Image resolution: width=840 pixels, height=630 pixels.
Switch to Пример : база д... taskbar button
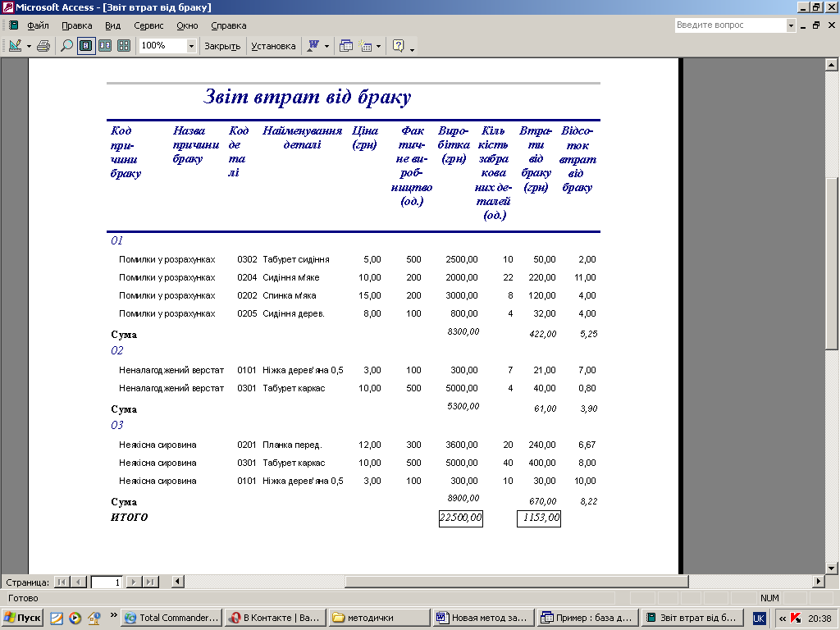coord(587,618)
